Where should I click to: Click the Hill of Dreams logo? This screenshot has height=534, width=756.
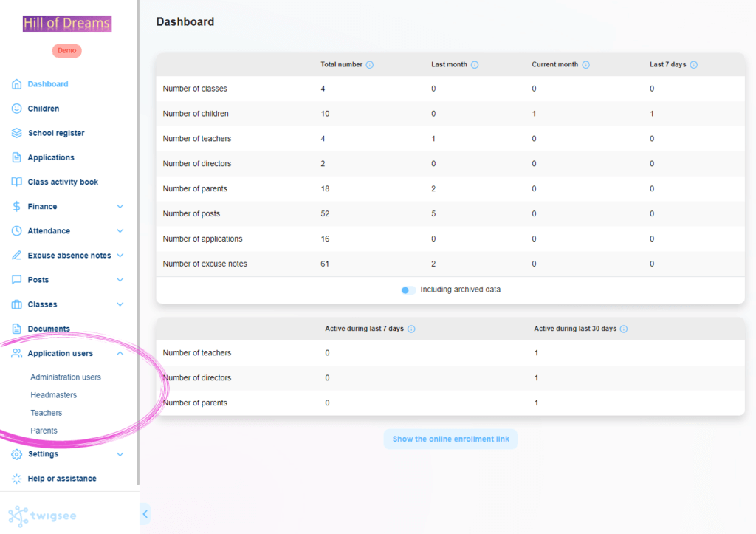click(x=67, y=24)
